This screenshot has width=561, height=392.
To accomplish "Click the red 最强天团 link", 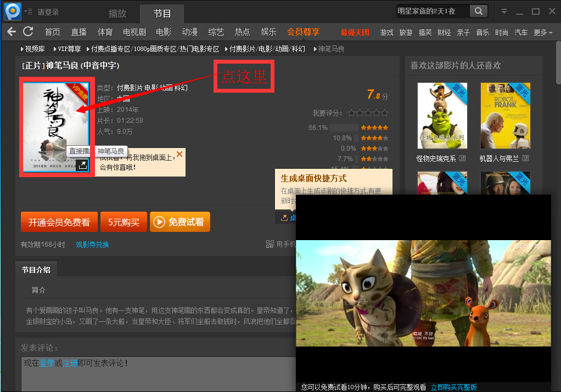I will click(355, 32).
